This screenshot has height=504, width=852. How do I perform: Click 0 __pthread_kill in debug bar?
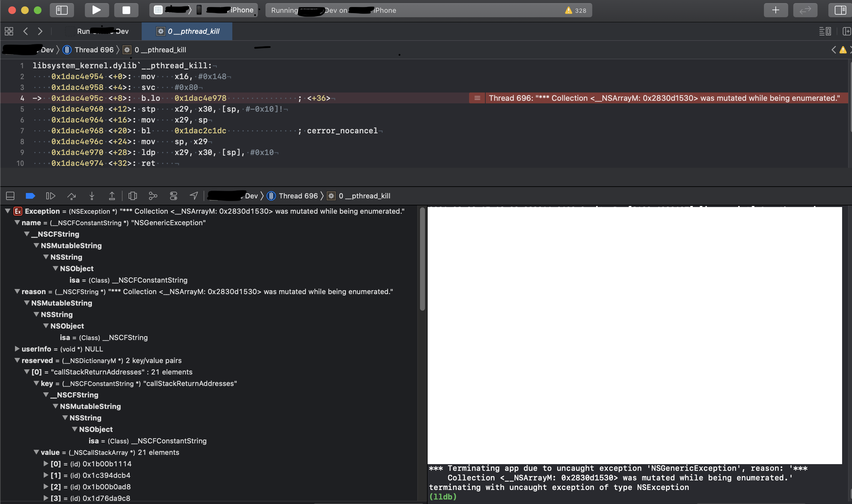tap(359, 196)
